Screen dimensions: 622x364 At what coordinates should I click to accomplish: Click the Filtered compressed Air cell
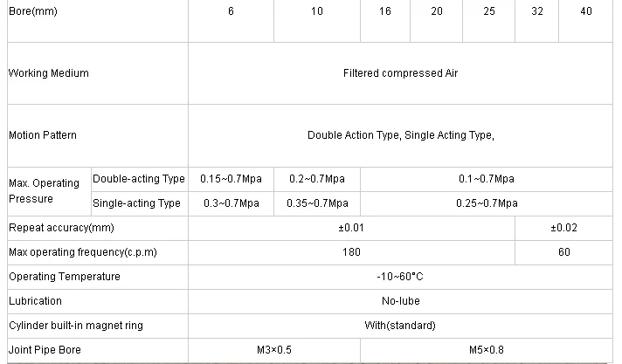400,74
